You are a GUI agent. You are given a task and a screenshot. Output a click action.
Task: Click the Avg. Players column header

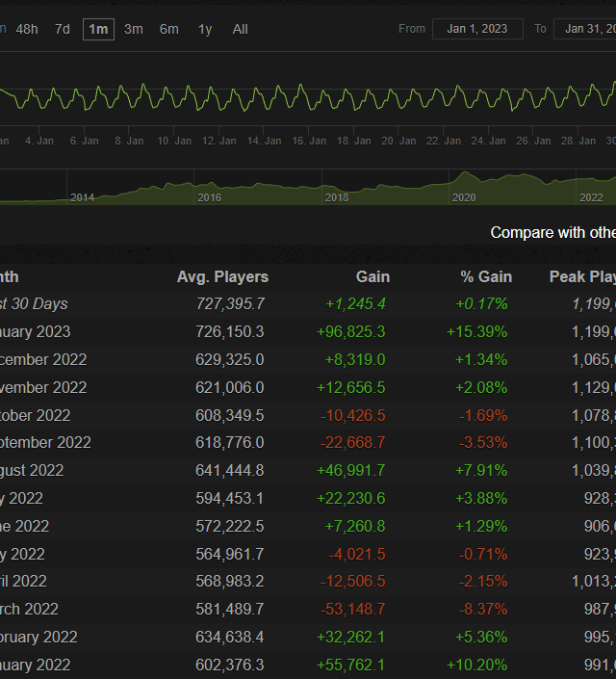click(x=222, y=276)
